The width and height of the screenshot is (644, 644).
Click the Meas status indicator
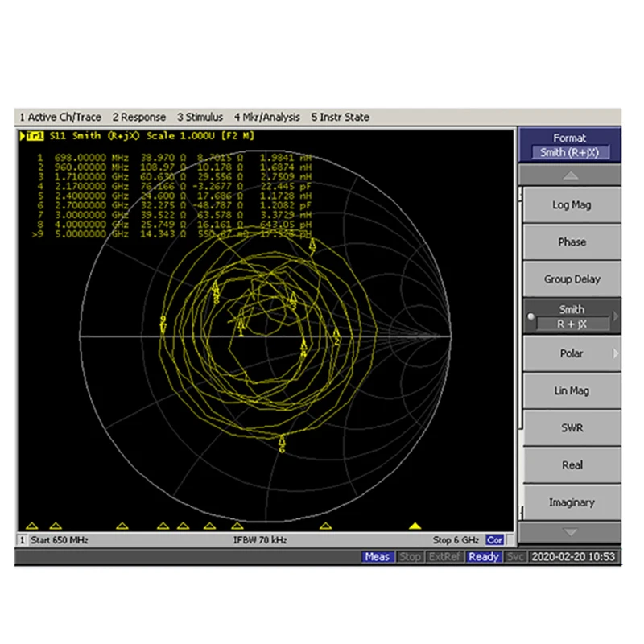click(x=378, y=557)
